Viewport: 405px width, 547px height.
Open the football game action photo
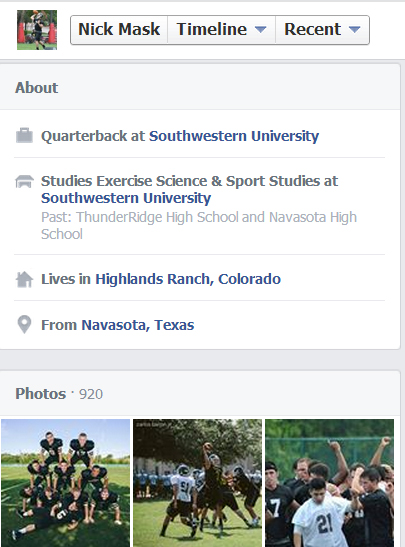197,483
